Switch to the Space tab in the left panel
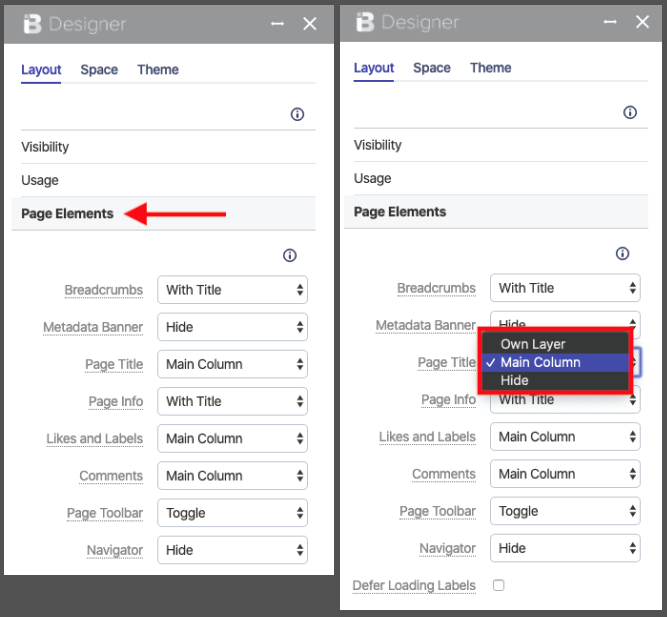 [99, 70]
